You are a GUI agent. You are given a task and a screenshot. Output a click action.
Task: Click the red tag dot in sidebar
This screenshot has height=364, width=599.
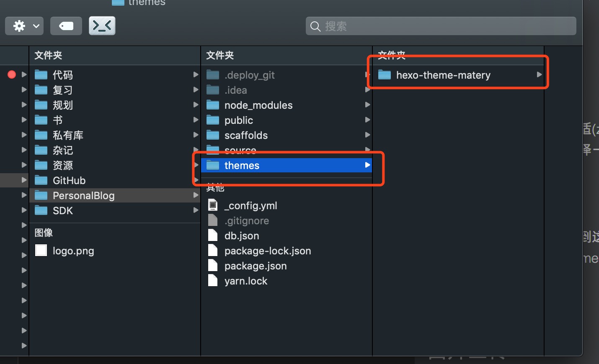coord(12,74)
